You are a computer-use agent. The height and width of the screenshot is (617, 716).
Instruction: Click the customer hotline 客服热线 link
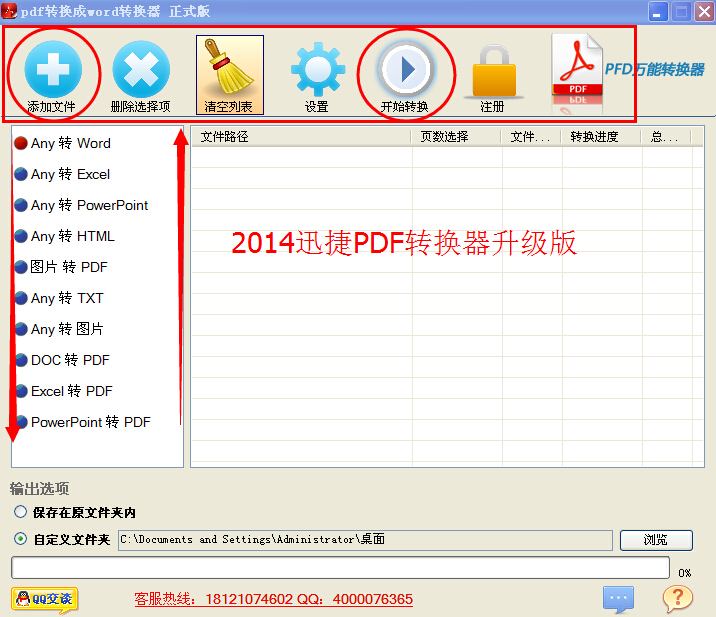pyautogui.click(x=274, y=599)
